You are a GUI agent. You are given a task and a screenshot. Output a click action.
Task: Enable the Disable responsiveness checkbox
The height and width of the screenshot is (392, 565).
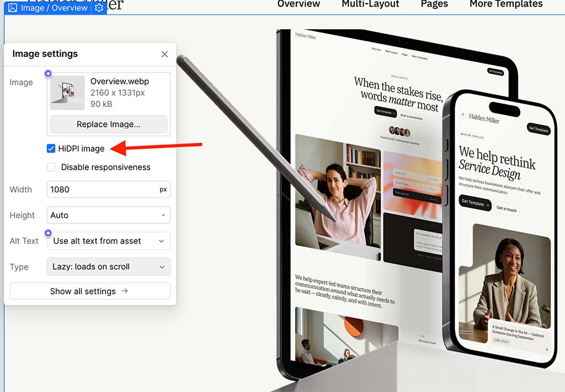coord(51,167)
